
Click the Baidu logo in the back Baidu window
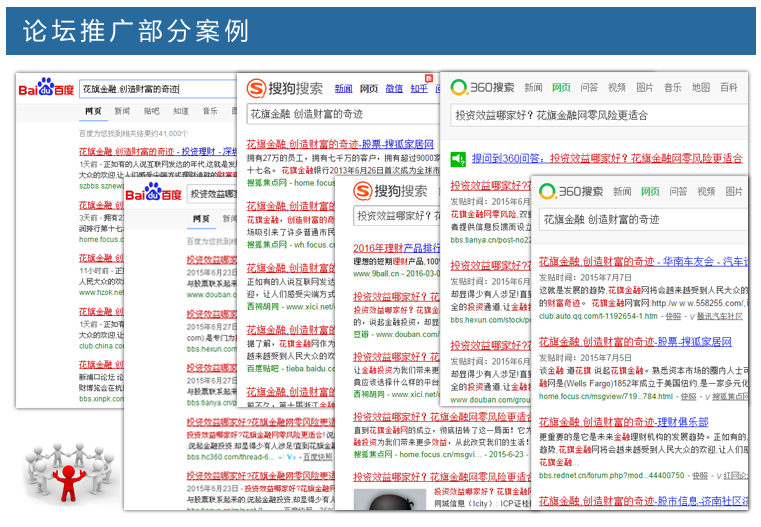(x=46, y=87)
